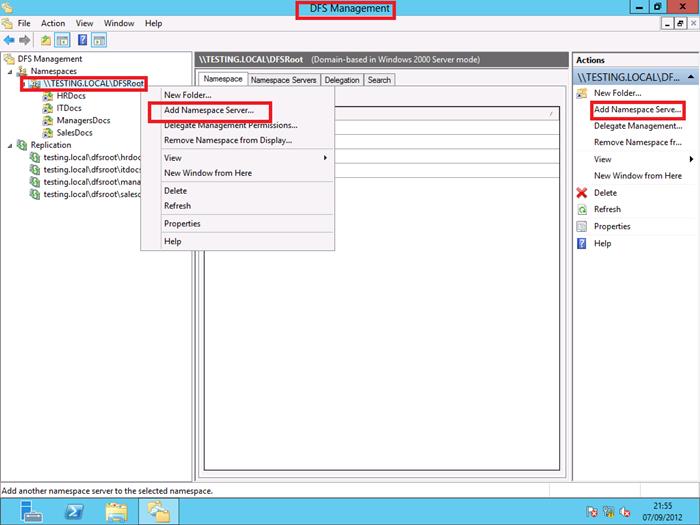Select the testing.local\dfsroot\itdocs replication group

point(92,170)
